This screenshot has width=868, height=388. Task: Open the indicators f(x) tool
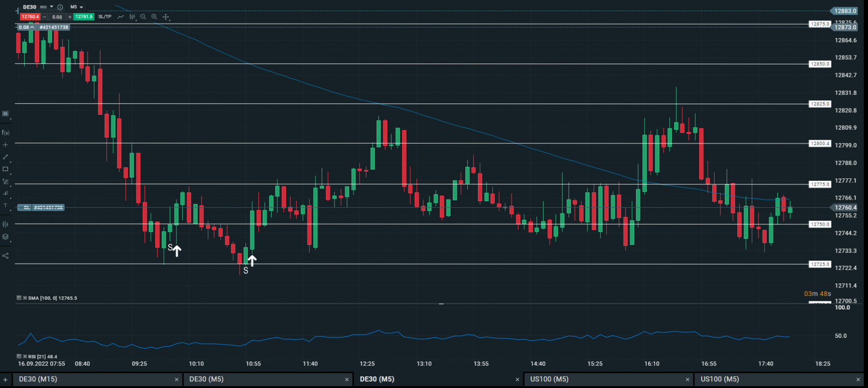5,133
